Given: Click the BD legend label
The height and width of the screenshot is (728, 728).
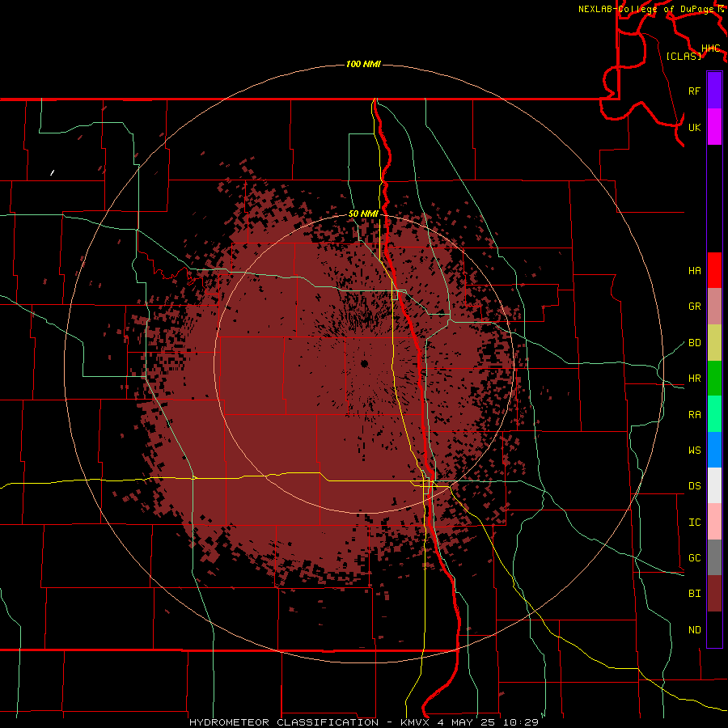Looking at the screenshot, I should [x=695, y=343].
